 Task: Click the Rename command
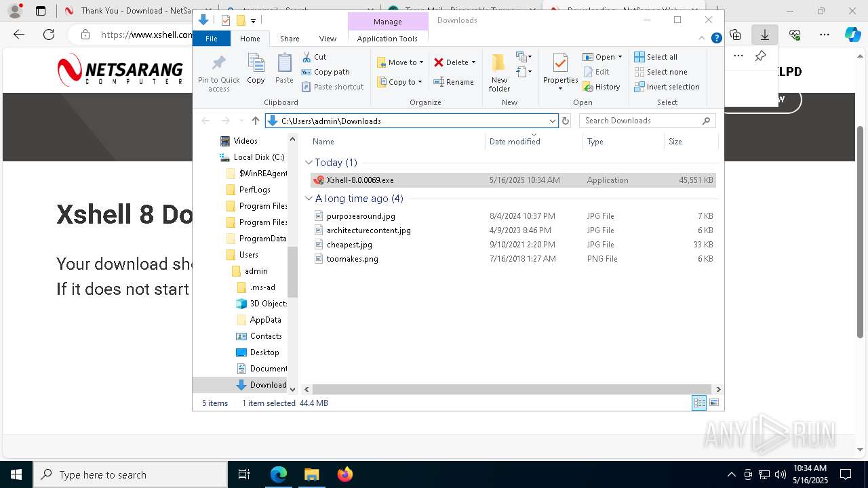(x=454, y=82)
